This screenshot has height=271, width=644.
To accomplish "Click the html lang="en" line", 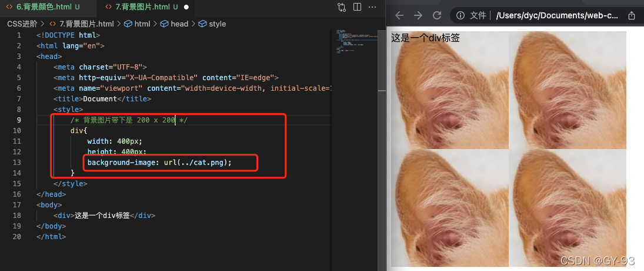I will [71, 46].
